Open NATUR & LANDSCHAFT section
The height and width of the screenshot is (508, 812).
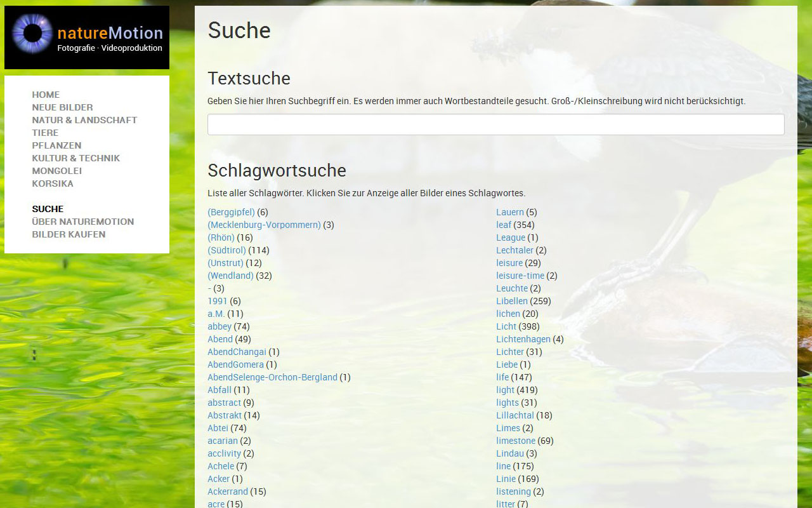coord(84,120)
